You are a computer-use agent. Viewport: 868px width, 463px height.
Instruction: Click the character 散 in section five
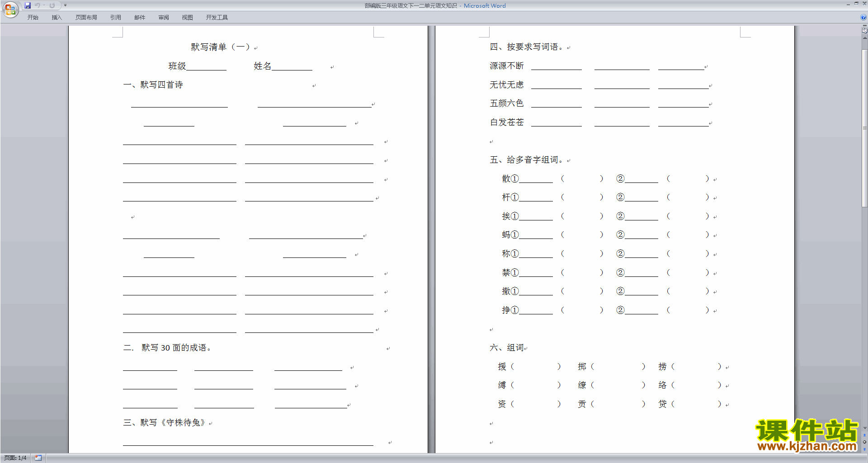(x=506, y=179)
